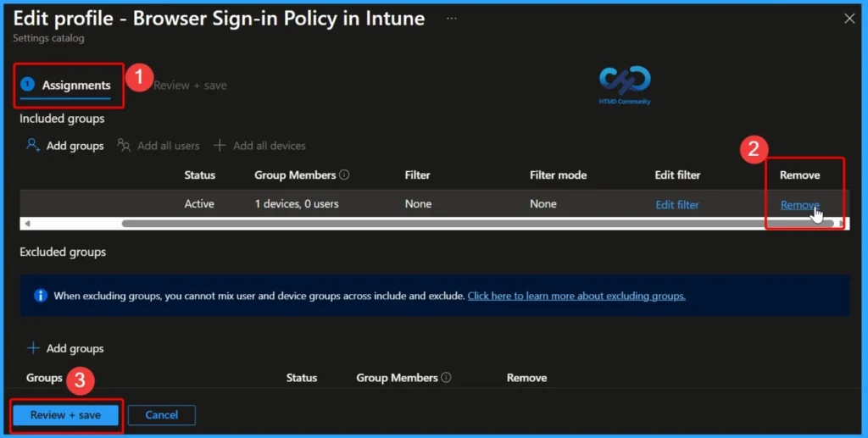This screenshot has width=868, height=438.
Task: Click the None value in the Filter column
Action: 418,203
